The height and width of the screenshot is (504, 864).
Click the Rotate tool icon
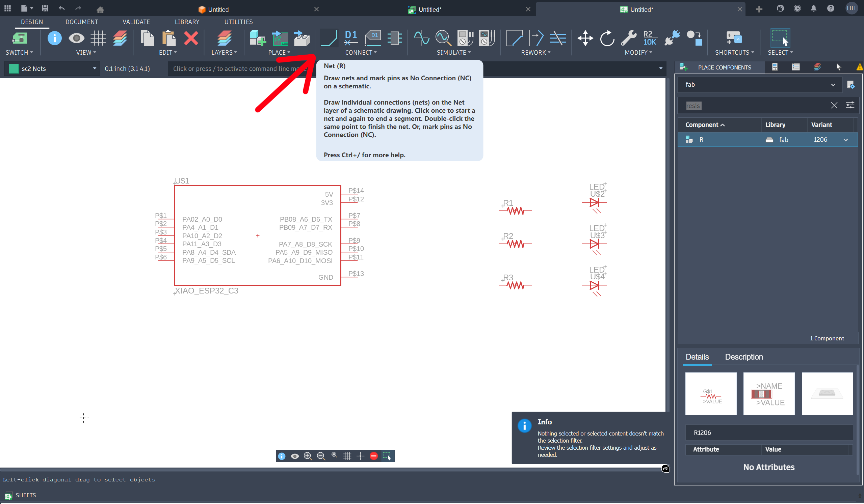607,38
